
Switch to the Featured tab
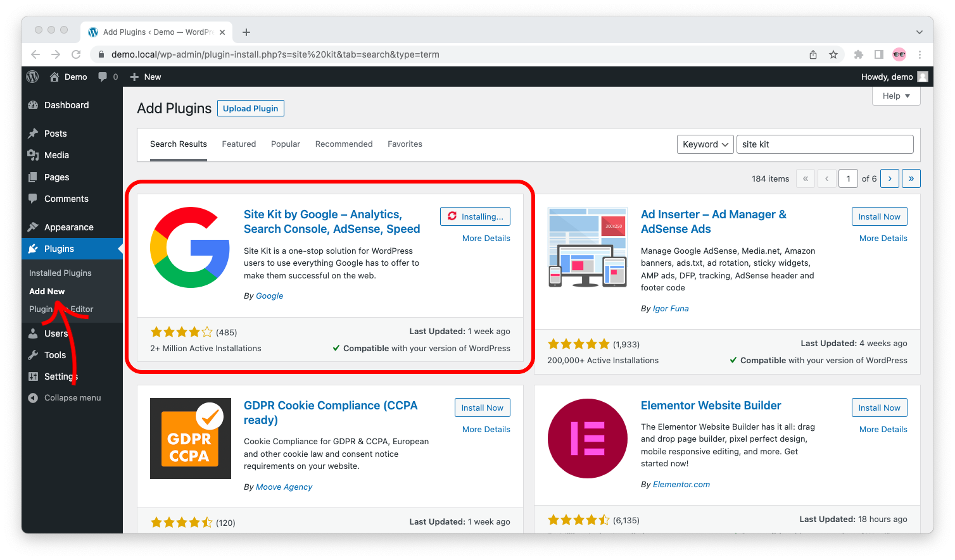click(239, 144)
